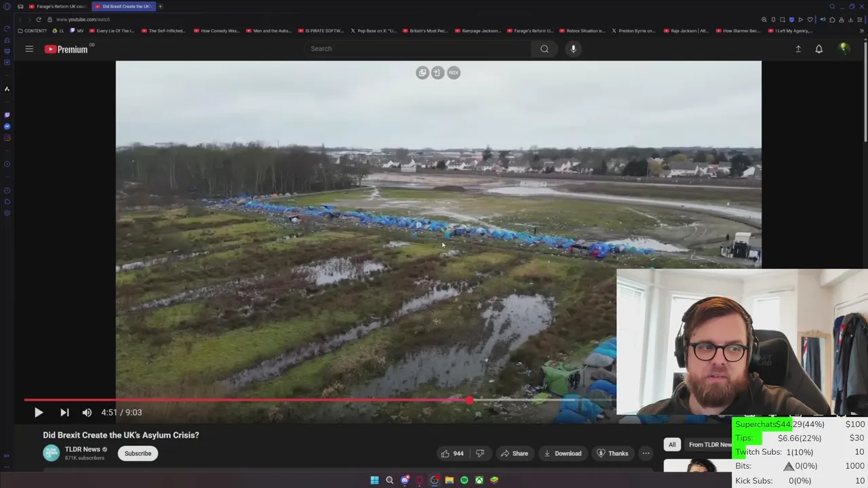Open Rampage Jackson bookmark

point(478,30)
